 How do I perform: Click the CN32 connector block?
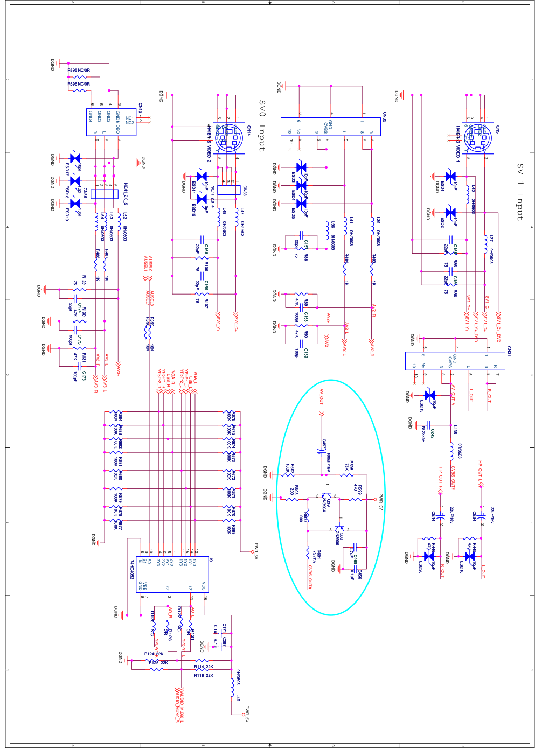[330, 127]
